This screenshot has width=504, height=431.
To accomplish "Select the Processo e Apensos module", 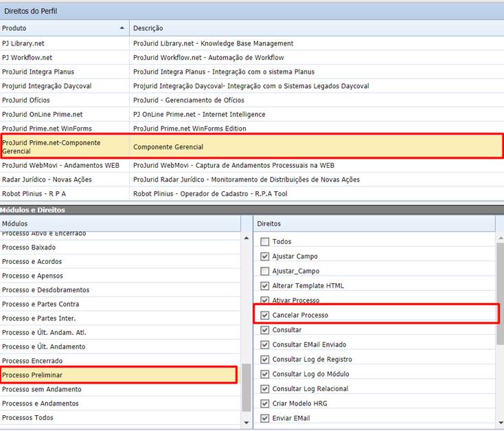I will coord(120,276).
